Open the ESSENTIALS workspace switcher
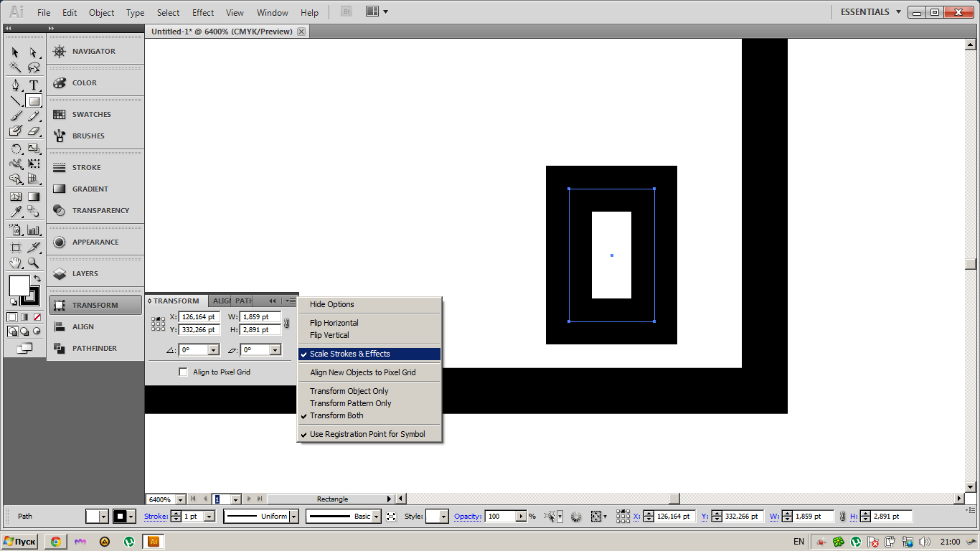This screenshot has width=980, height=551. pyautogui.click(x=870, y=12)
